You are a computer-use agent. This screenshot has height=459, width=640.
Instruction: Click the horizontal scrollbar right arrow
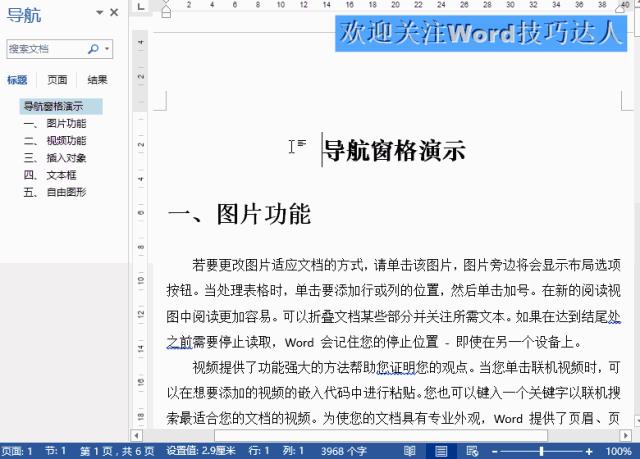tap(626, 435)
